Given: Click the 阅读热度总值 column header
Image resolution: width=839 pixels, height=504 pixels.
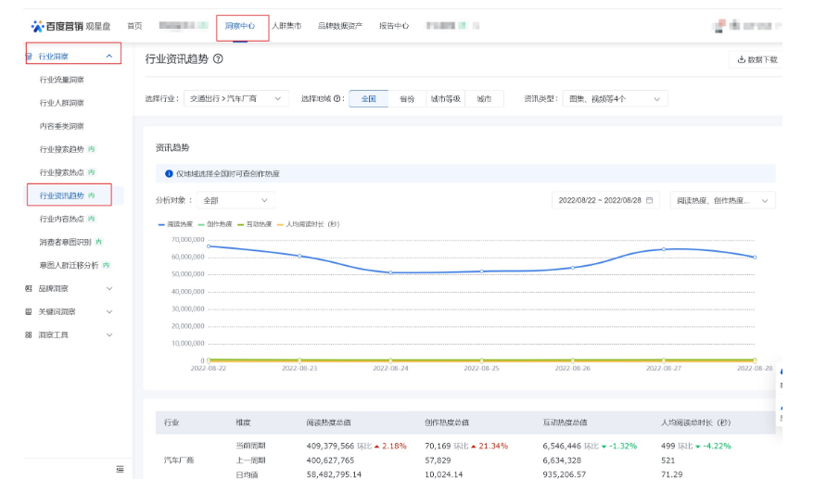Looking at the screenshot, I should click(x=328, y=422).
